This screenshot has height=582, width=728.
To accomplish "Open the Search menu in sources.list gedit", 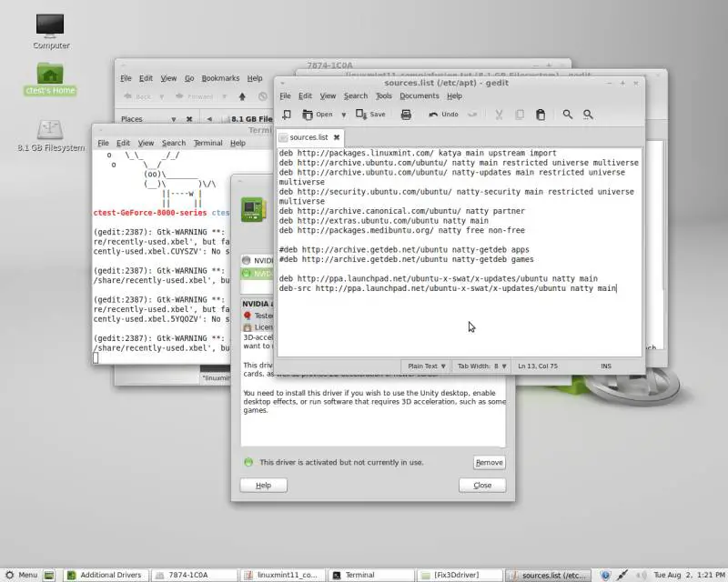I will coord(356,96).
